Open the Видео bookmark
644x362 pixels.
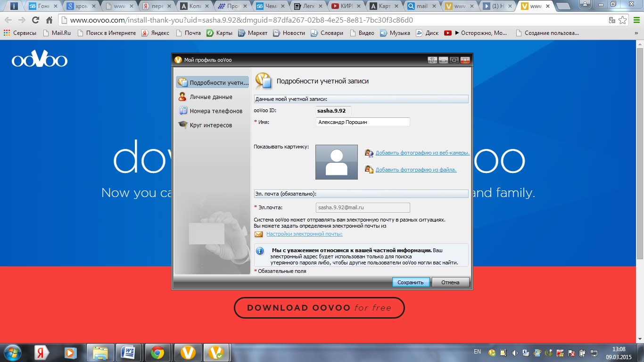pos(362,33)
